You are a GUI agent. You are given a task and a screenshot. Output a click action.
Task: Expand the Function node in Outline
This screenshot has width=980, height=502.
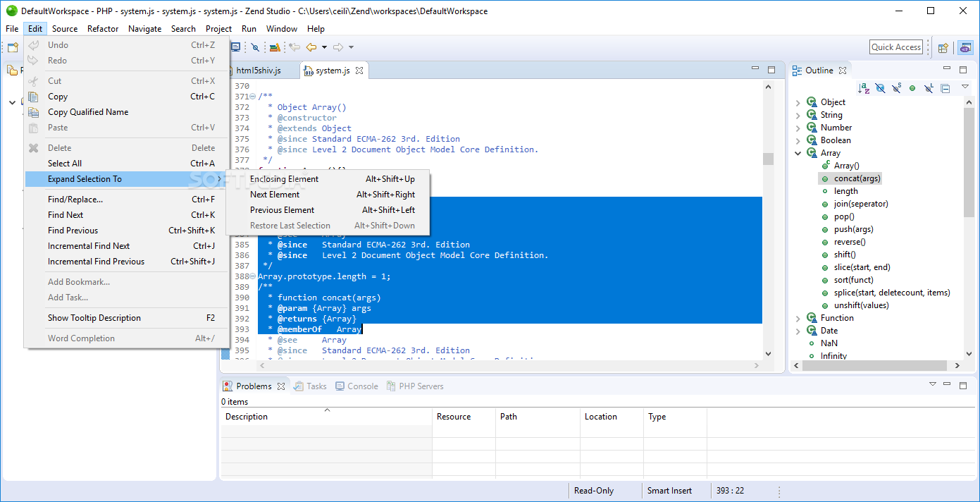(x=798, y=318)
